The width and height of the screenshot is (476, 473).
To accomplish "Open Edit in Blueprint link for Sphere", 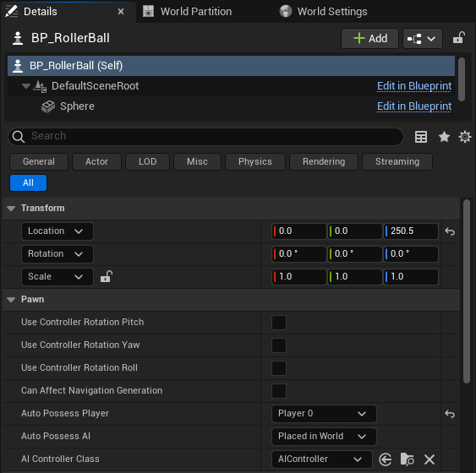I will (x=414, y=106).
